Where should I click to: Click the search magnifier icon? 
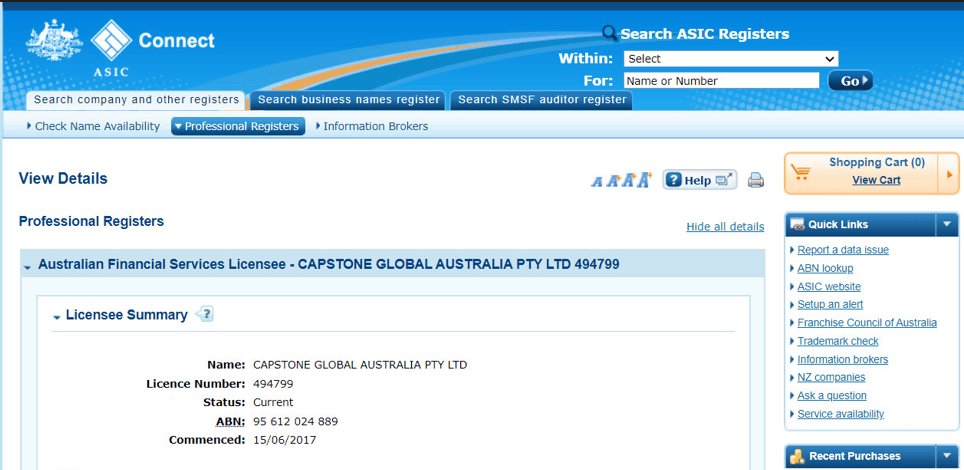coord(609,34)
